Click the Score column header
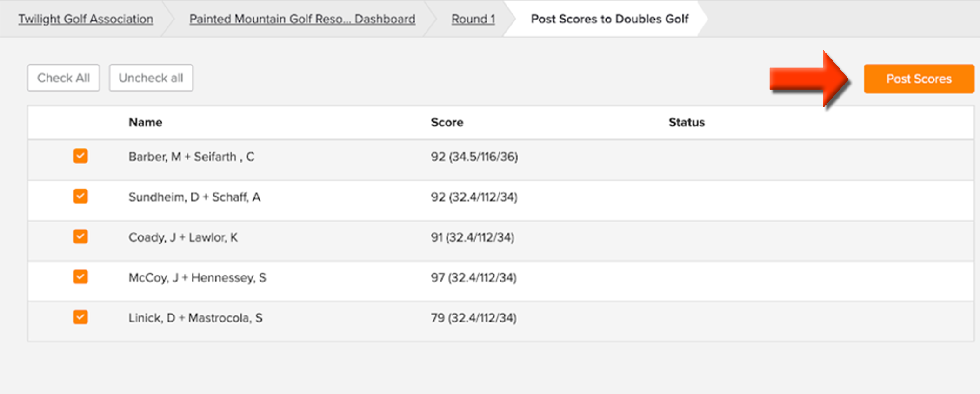This screenshot has width=980, height=394. [447, 122]
